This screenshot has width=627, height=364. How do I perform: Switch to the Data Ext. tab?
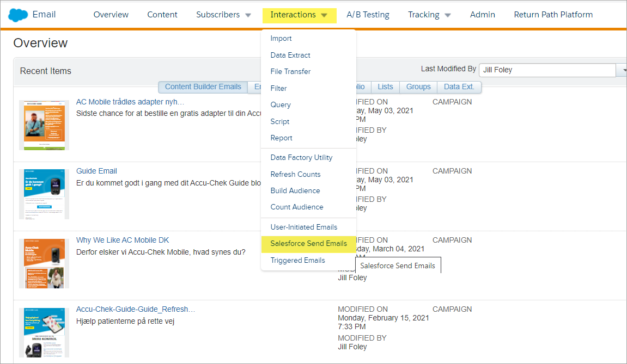point(459,87)
